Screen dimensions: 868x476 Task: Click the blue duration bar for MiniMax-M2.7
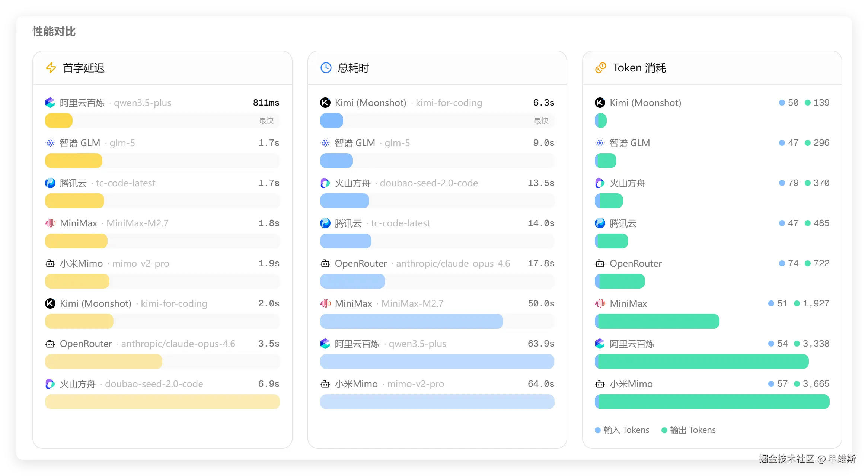[x=411, y=321]
